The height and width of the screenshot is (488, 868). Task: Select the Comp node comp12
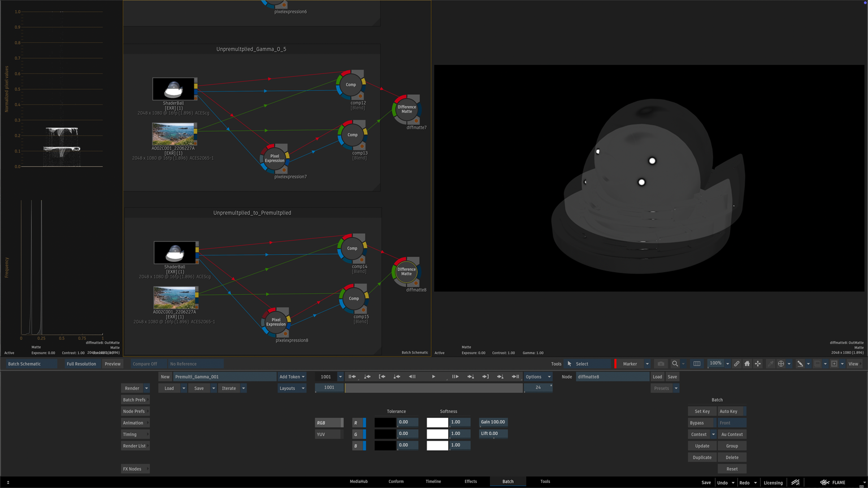pos(351,85)
